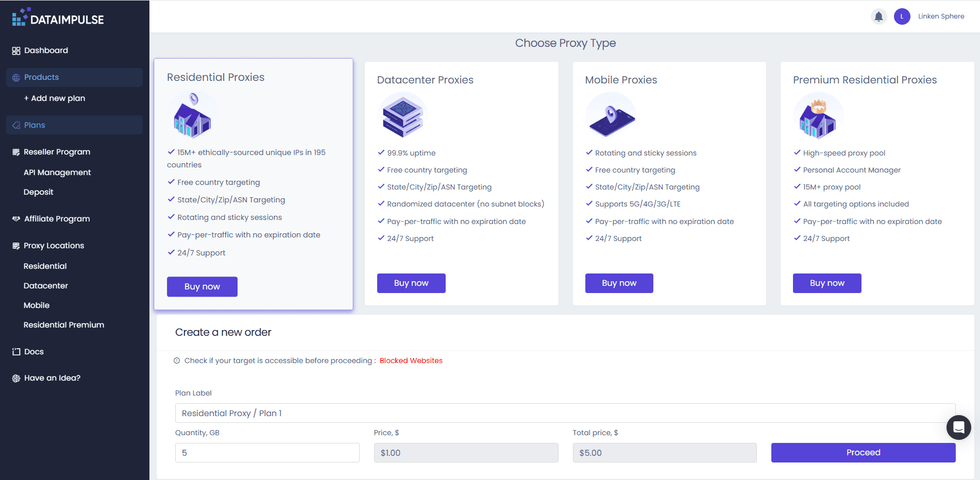Open Docs from the sidebar icon
This screenshot has width=980, height=480.
coord(15,351)
